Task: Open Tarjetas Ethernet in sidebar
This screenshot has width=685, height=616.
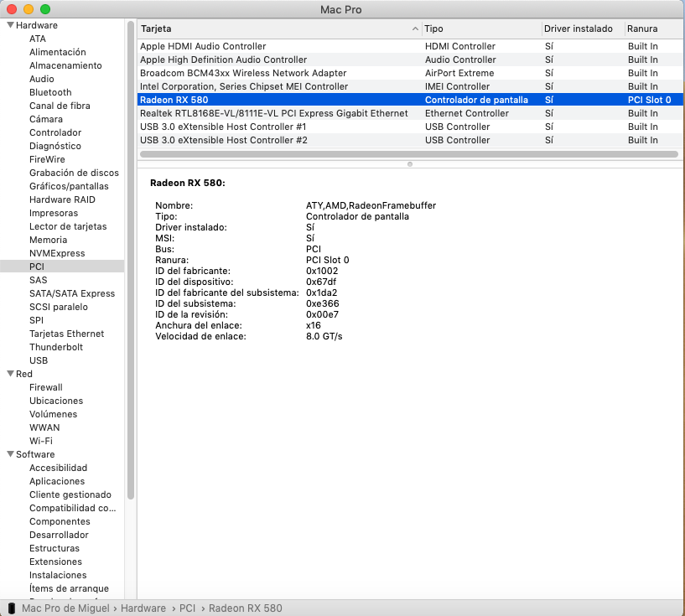Action: [x=66, y=334]
